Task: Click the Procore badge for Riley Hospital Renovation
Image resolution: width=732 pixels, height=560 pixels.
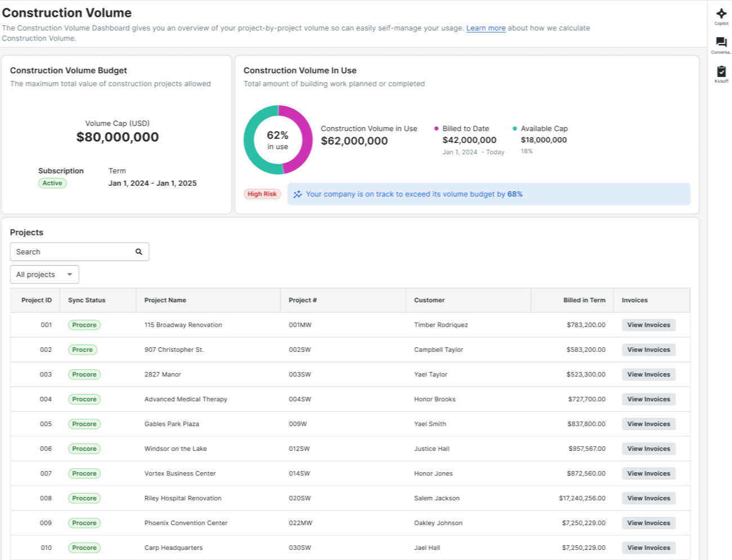Action: [84, 498]
